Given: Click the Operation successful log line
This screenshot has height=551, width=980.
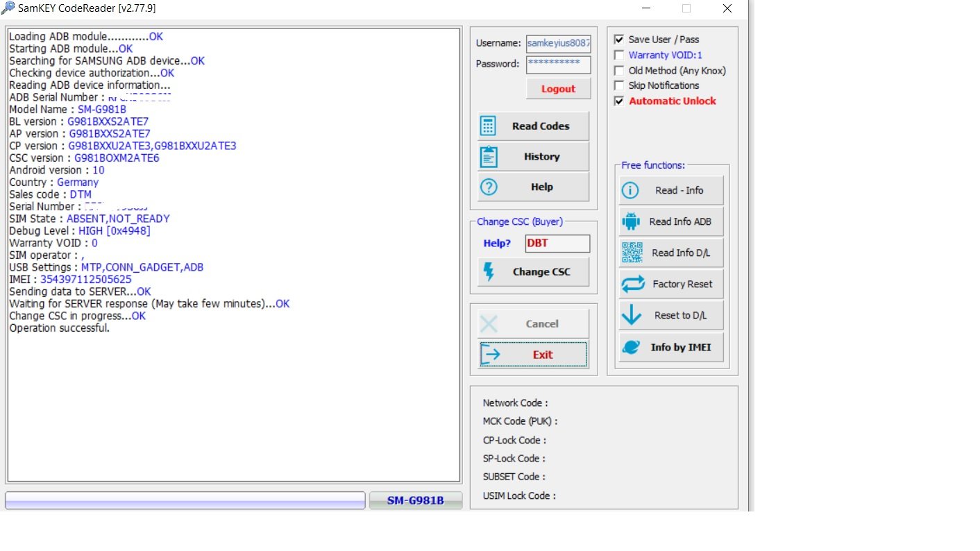Looking at the screenshot, I should (60, 328).
